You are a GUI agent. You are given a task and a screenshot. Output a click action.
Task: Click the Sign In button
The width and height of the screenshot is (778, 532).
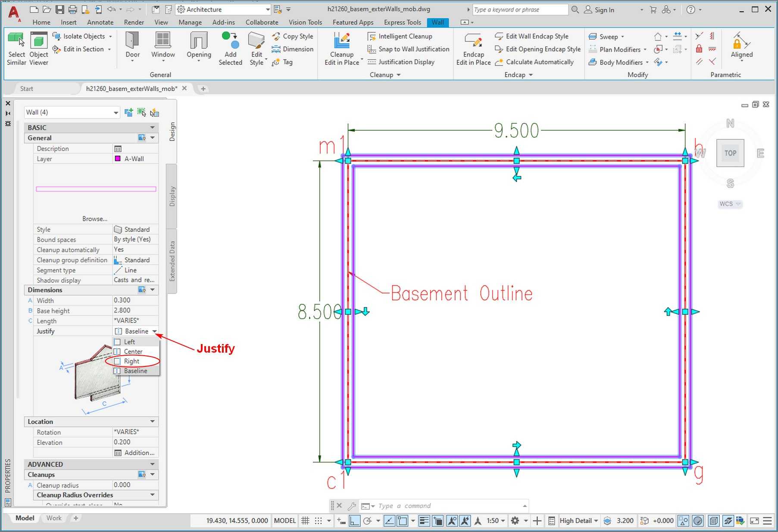click(600, 10)
